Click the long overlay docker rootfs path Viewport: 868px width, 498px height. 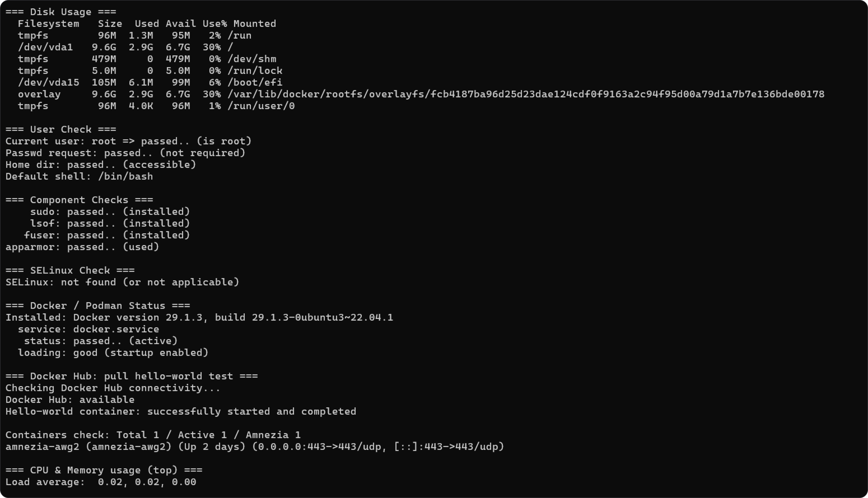526,94
